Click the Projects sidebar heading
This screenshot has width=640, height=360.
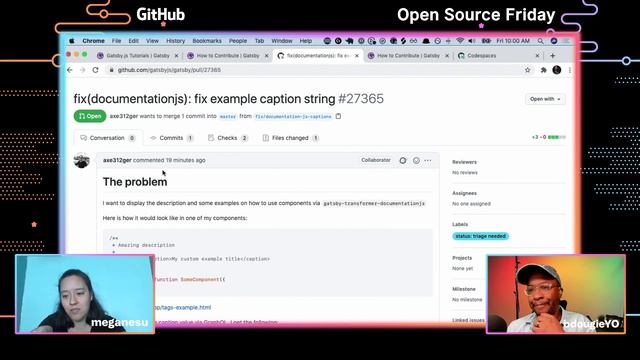point(462,258)
